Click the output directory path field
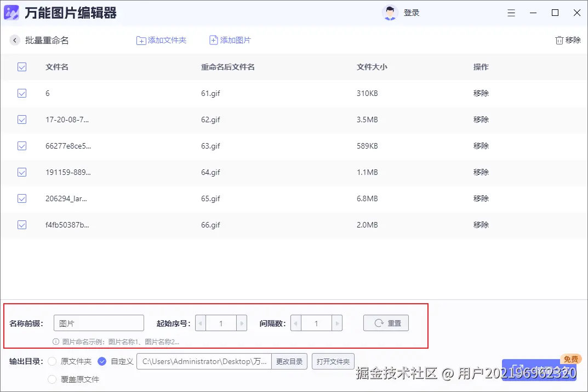The image size is (588, 392). point(204,361)
